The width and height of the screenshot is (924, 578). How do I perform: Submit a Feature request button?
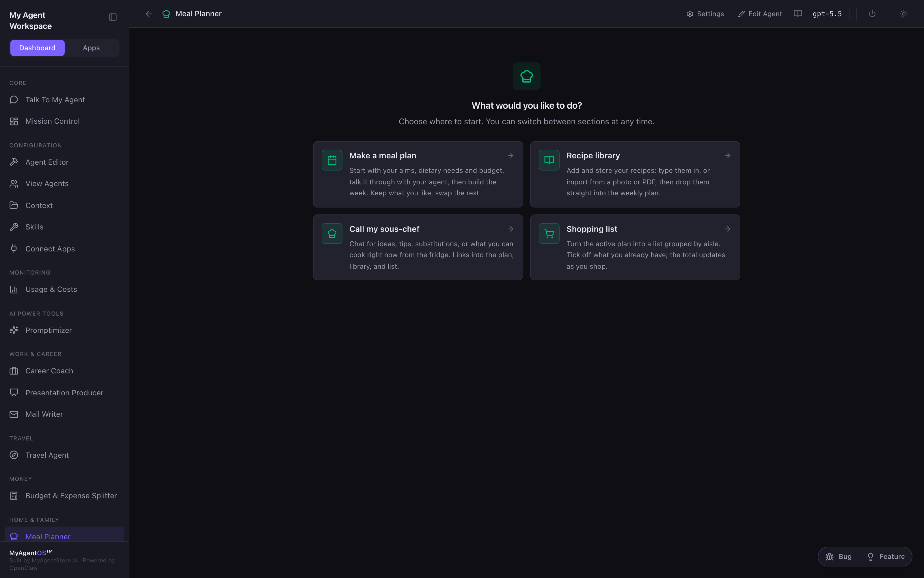tap(885, 557)
